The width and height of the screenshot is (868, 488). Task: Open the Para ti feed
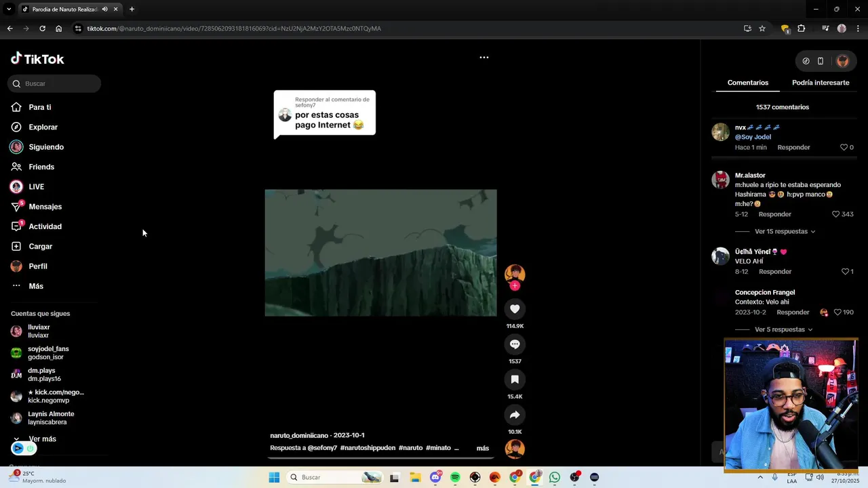coord(39,107)
